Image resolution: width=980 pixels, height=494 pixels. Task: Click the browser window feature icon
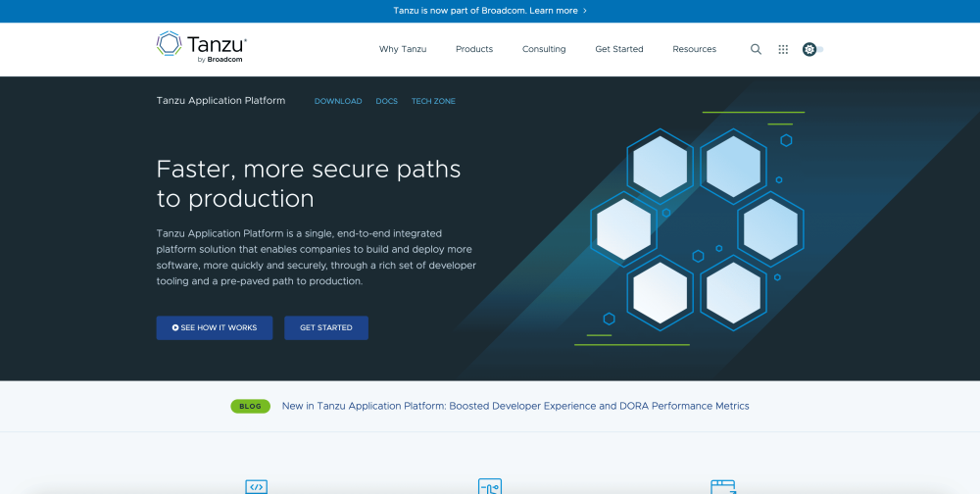click(722, 486)
